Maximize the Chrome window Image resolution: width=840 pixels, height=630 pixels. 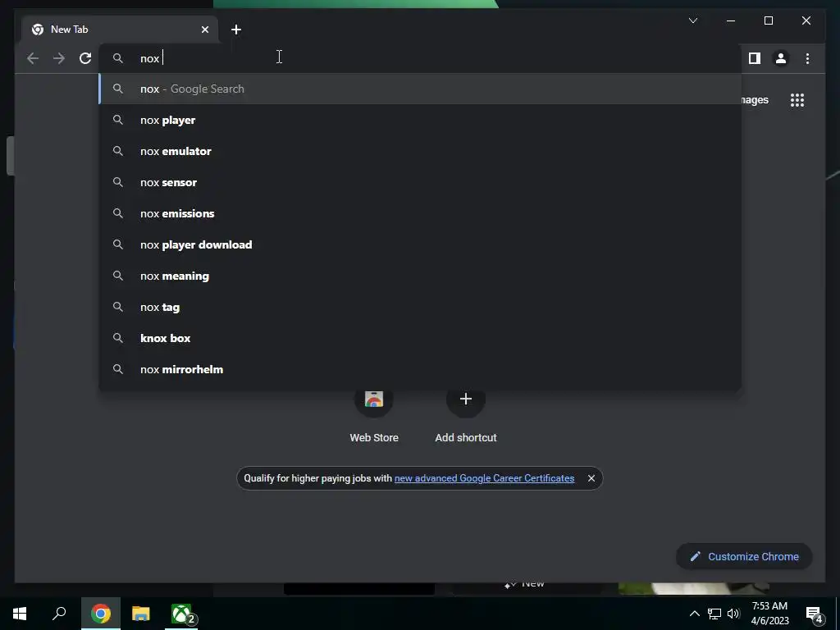tap(768, 21)
